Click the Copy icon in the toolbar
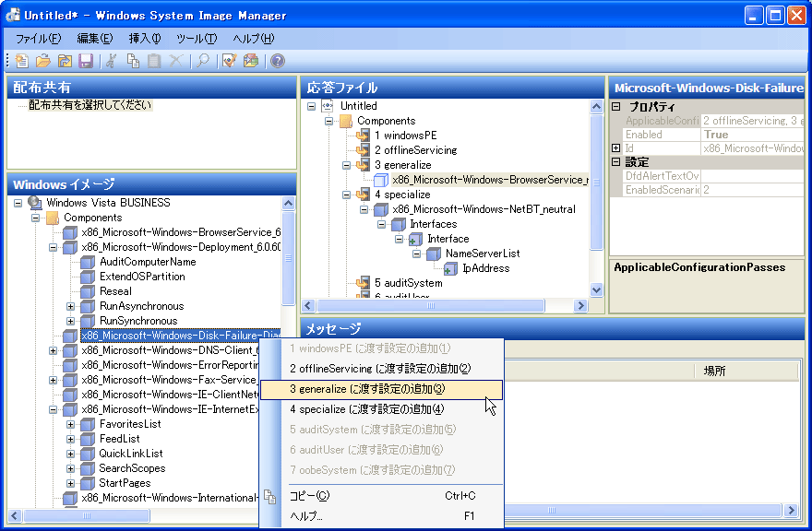Screen dimensions: 812x531 pyautogui.click(x=133, y=61)
